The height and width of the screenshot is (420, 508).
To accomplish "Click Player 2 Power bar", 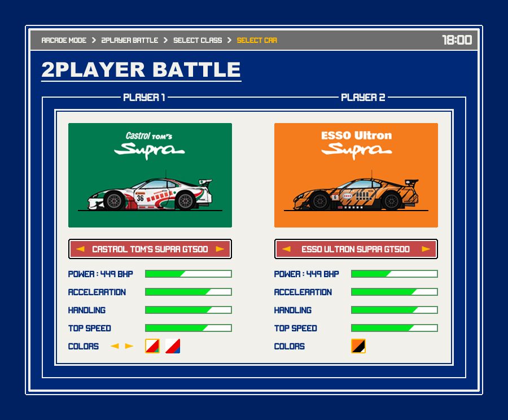I will (x=395, y=274).
